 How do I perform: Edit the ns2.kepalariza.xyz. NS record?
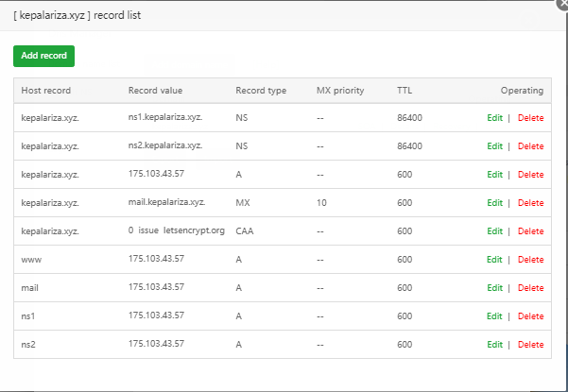point(494,146)
